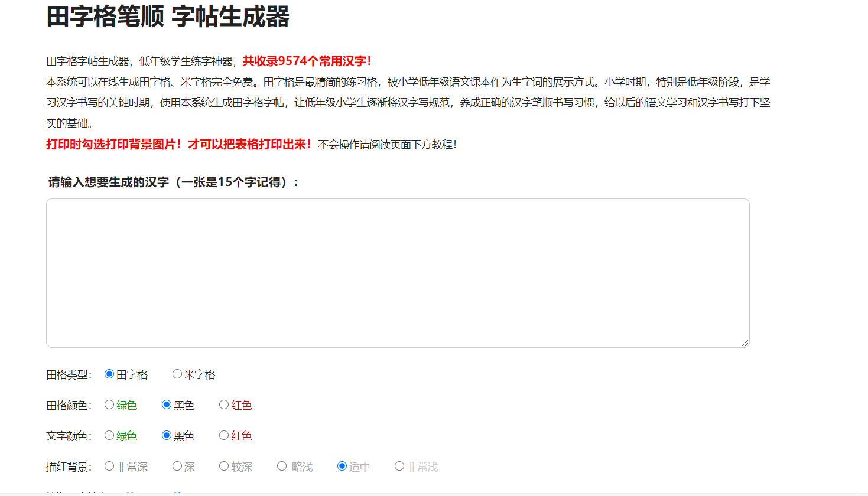
Task: Set 田格颜色 to 绿色
Action: point(109,404)
